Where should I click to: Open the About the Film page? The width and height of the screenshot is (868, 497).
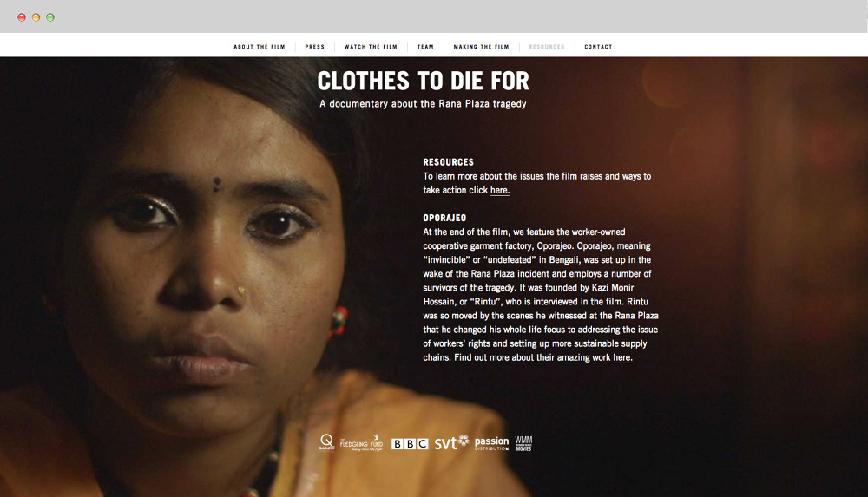(259, 47)
